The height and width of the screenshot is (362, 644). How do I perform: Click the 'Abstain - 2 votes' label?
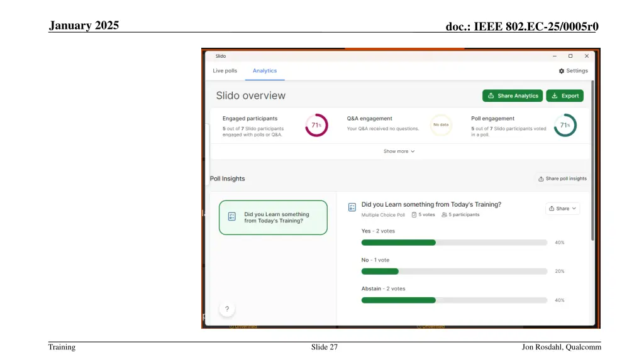point(383,288)
